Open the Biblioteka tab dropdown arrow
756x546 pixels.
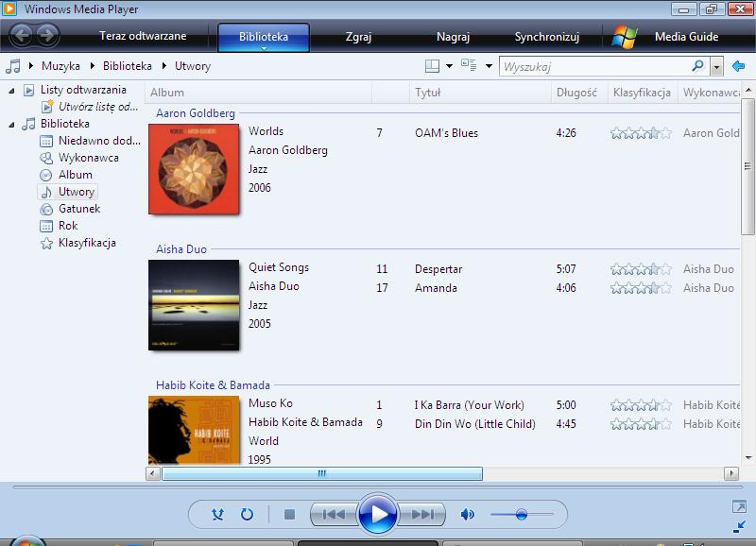pyautogui.click(x=264, y=48)
